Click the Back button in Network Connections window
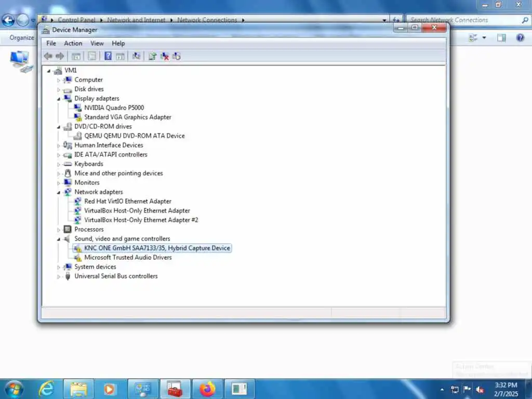 8,20
